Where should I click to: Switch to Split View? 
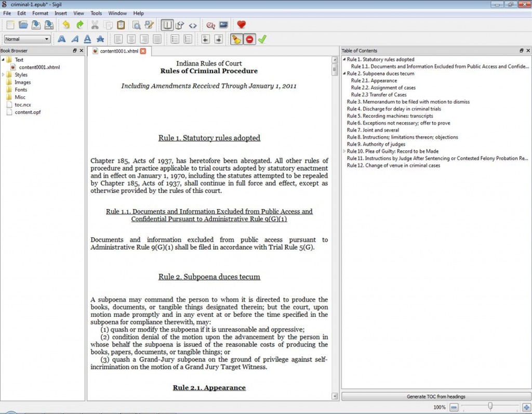180,25
